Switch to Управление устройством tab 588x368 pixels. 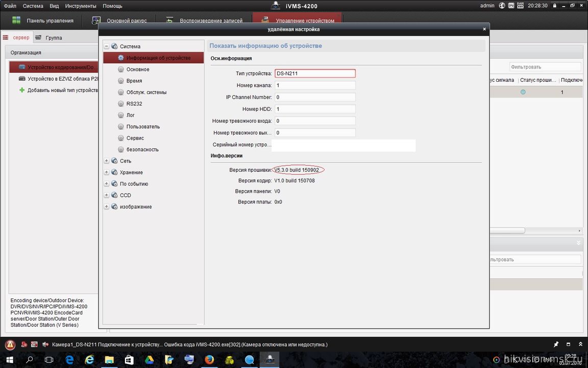297,19
